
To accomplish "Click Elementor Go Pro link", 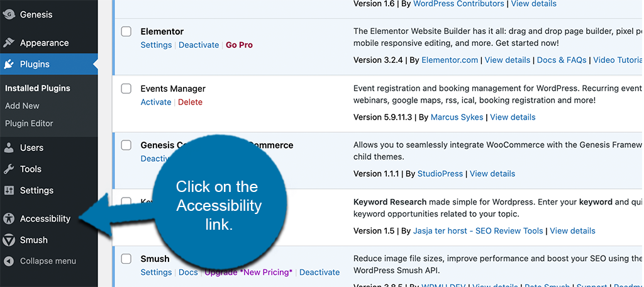I will tap(239, 45).
